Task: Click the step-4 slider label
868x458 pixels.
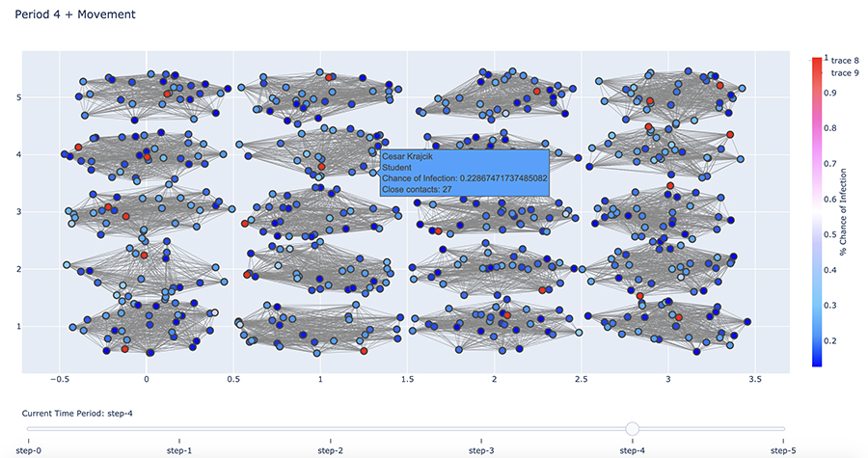Action: (632, 450)
